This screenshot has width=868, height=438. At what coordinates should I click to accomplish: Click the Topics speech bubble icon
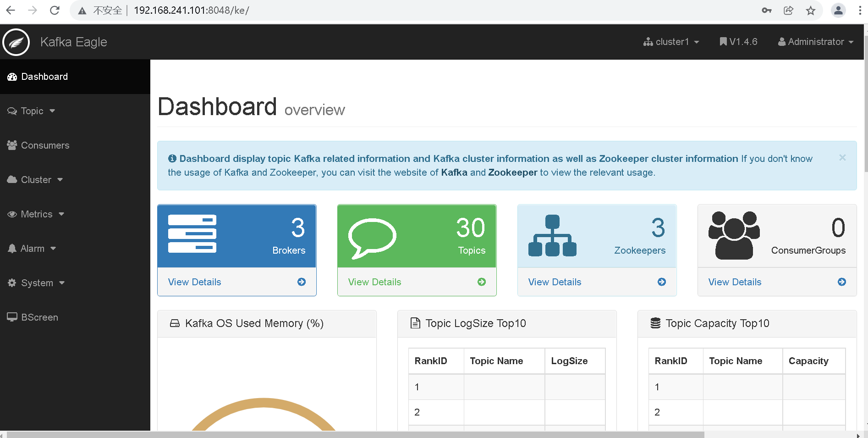372,238
